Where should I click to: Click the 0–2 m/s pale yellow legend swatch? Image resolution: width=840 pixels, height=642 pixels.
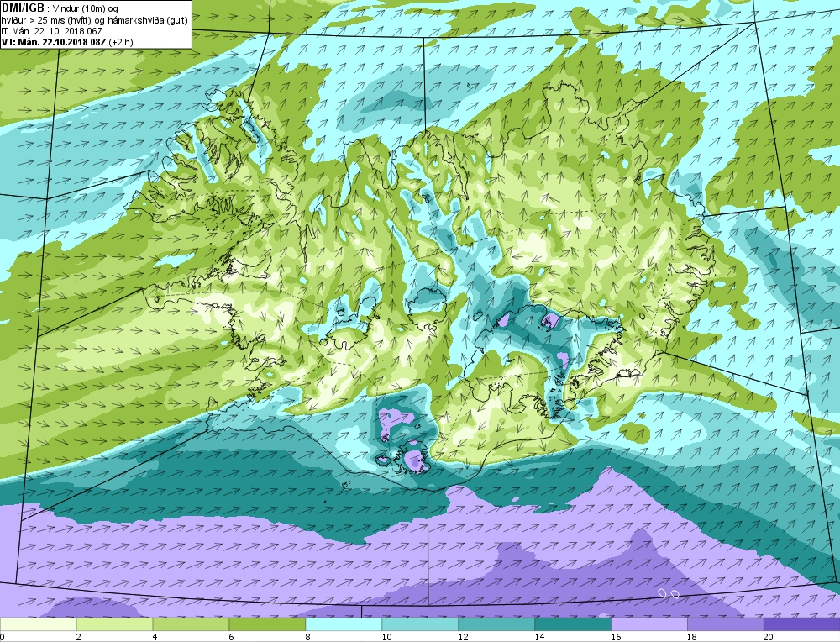click(38, 624)
